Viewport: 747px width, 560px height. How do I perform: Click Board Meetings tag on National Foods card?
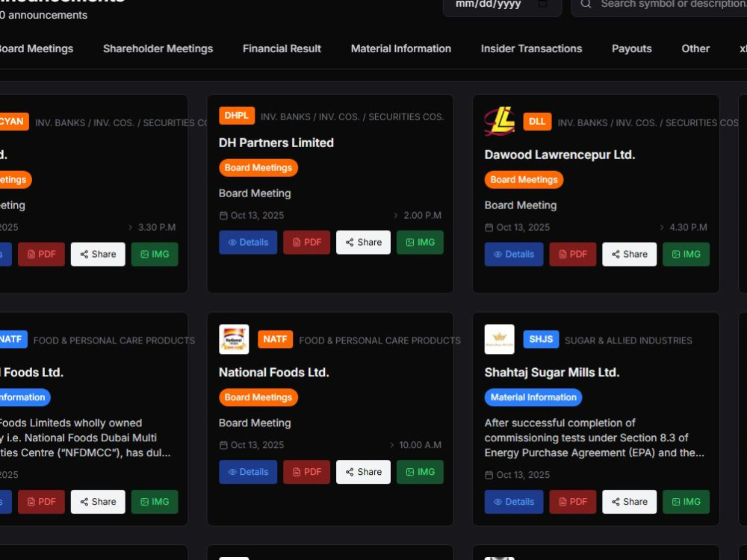(258, 397)
